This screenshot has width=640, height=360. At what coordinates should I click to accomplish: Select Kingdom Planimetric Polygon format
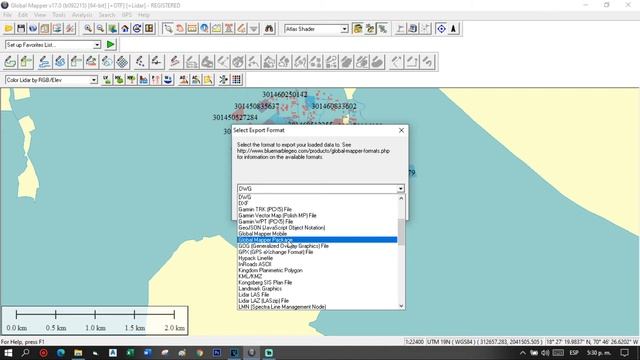(317, 270)
